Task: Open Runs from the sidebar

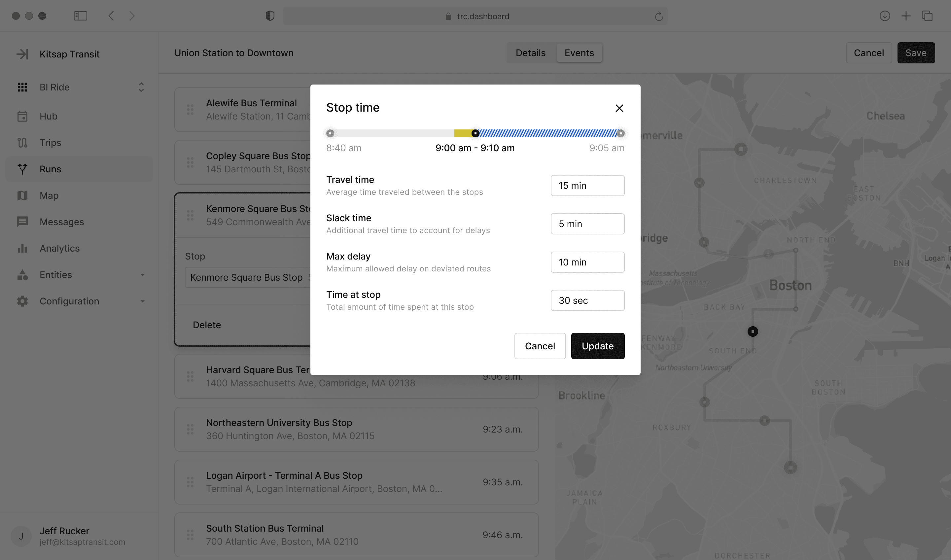Action: [79, 169]
